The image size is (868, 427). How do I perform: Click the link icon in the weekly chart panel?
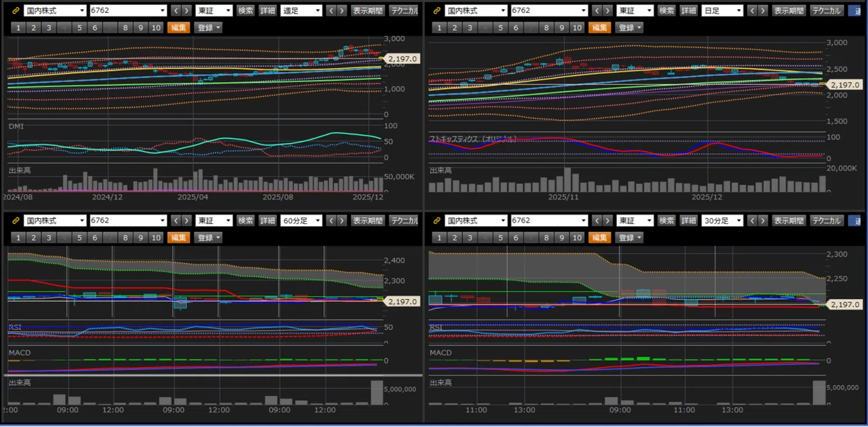point(15,11)
